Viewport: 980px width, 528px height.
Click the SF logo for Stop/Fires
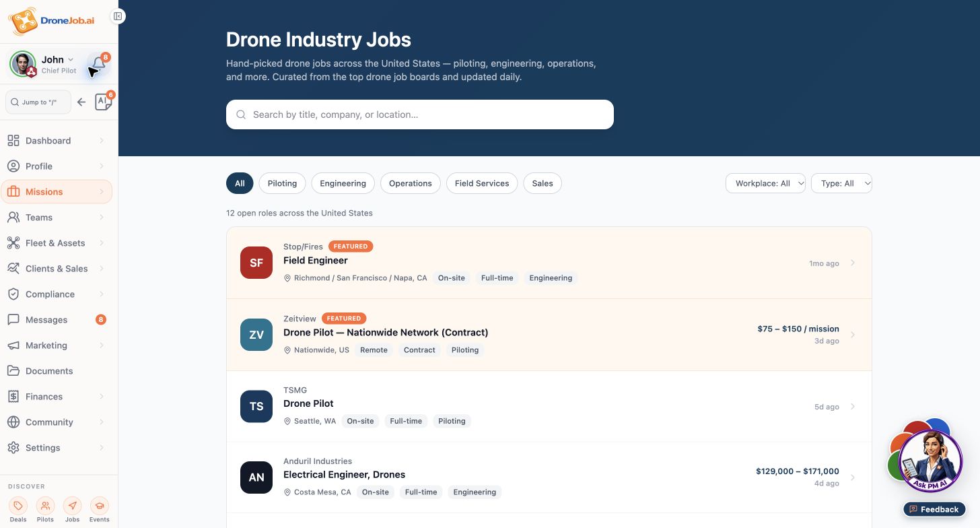[x=256, y=263]
